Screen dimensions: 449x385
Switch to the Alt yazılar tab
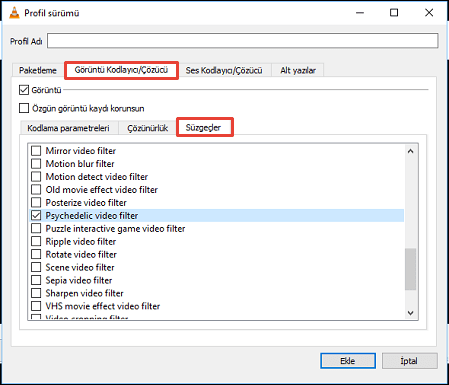tap(298, 70)
